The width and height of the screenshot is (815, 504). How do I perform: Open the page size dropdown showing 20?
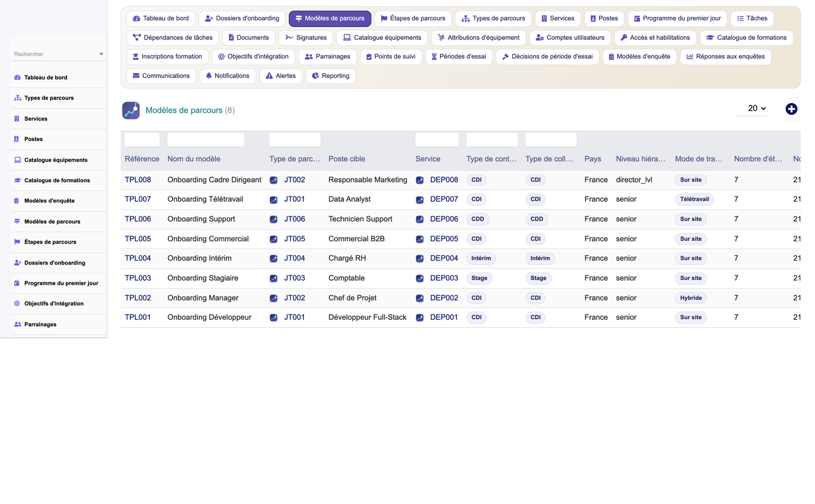pyautogui.click(x=752, y=108)
